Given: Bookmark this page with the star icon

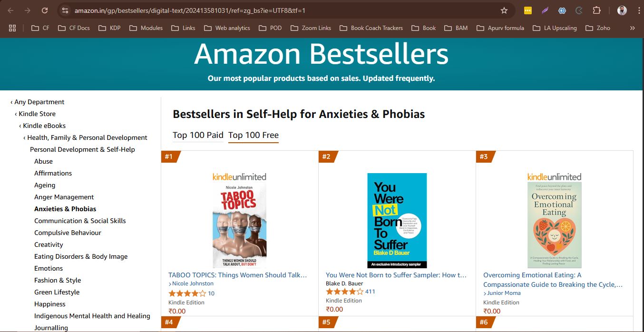Looking at the screenshot, I should click(x=504, y=10).
